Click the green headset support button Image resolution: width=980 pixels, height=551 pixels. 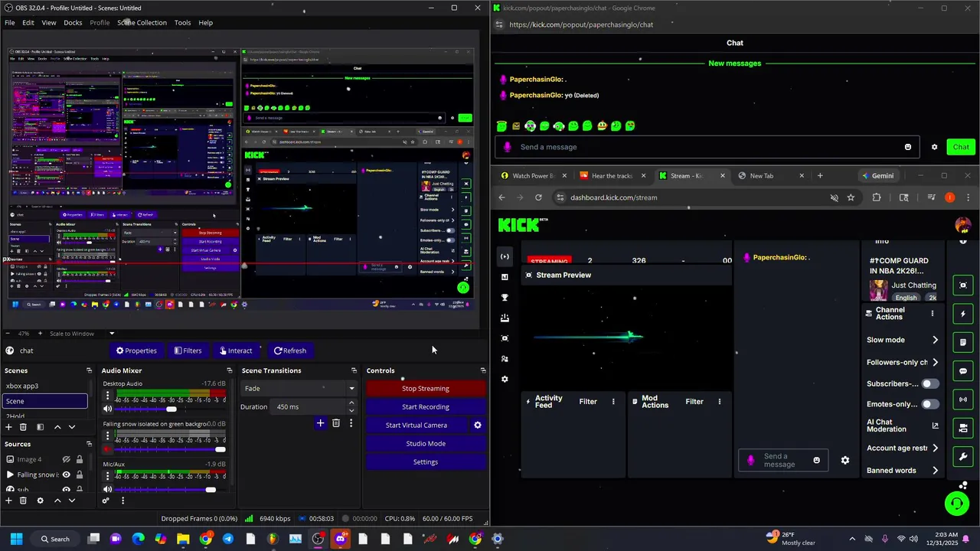(956, 503)
